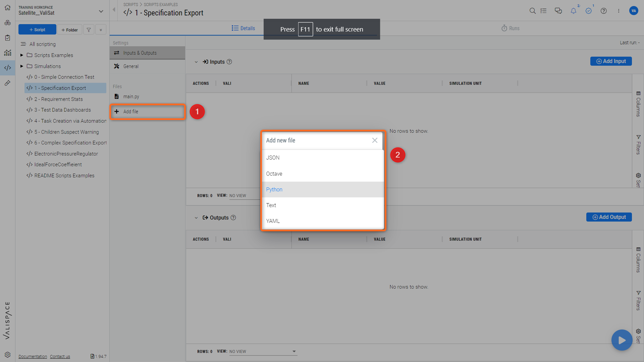Open the vertical more-options menu in top bar
Screen dimensions: 644x362
pyautogui.click(x=619, y=11)
